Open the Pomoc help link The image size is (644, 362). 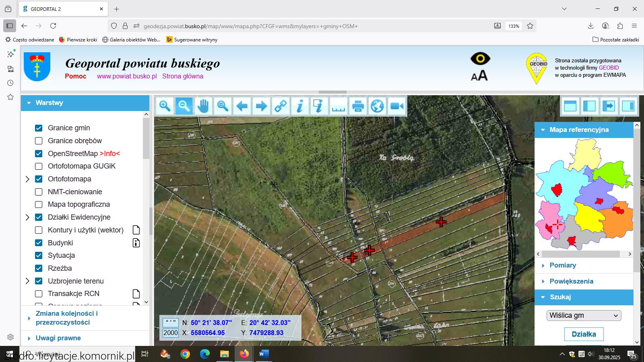[75, 76]
